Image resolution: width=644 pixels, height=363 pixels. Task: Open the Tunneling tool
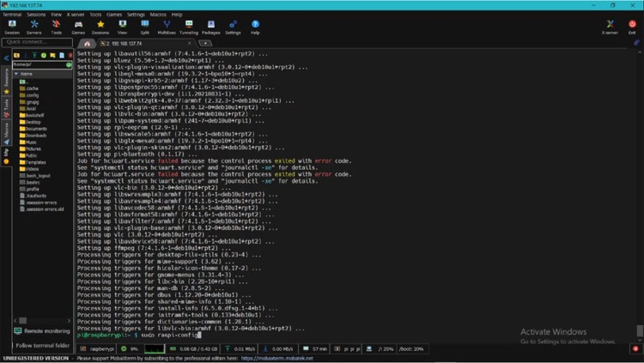(x=190, y=27)
